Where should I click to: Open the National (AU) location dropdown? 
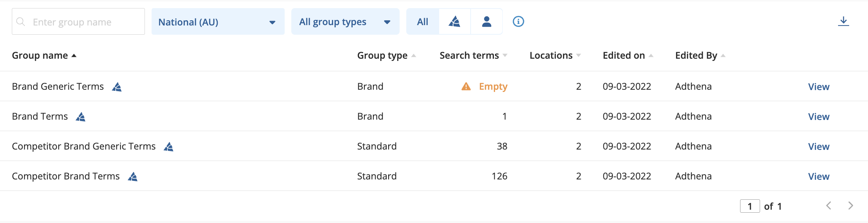coord(218,21)
